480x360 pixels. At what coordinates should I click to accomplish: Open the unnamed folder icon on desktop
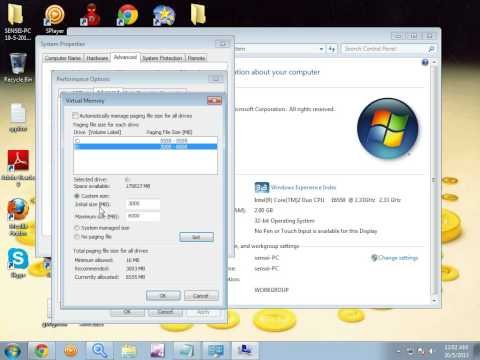pyautogui.click(x=198, y=14)
